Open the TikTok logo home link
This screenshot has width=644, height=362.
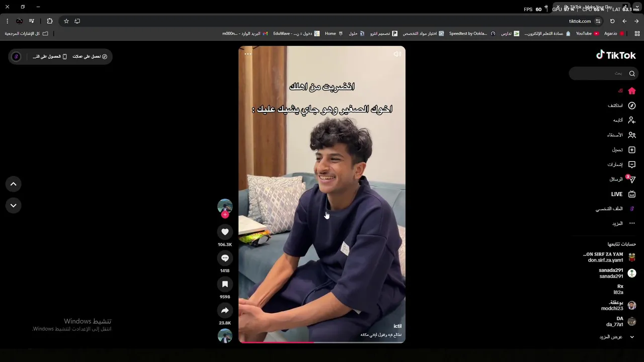(616, 55)
